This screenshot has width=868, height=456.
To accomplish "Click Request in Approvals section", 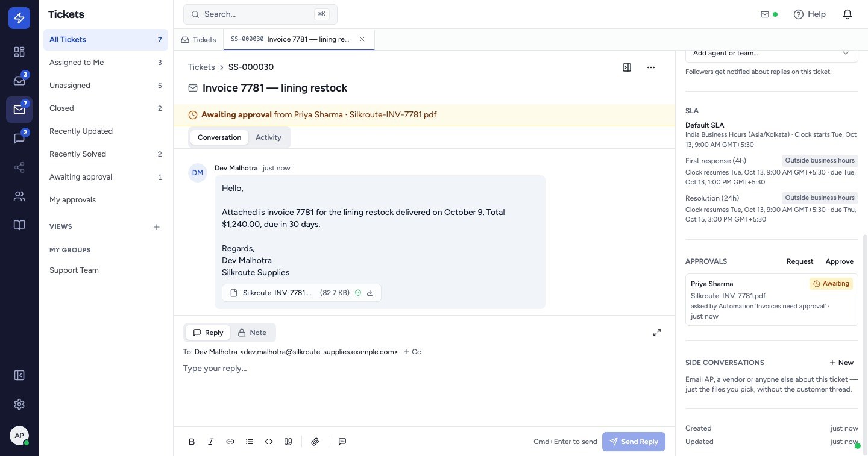I will [x=800, y=261].
